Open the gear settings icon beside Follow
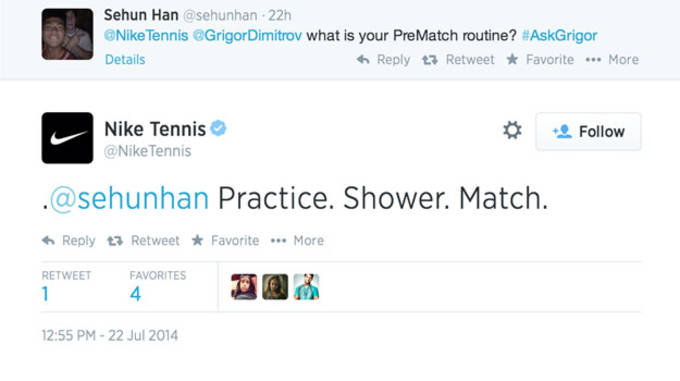 coord(512,130)
